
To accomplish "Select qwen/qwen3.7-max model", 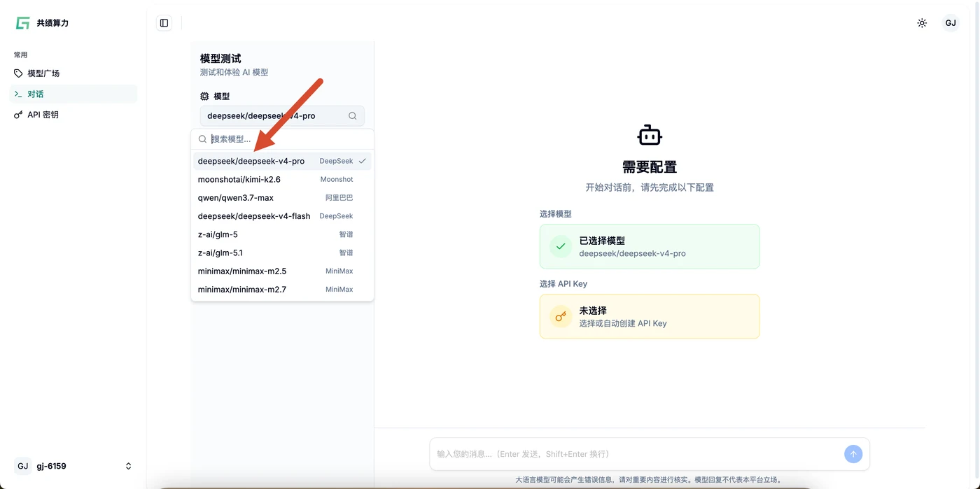I will tap(282, 198).
